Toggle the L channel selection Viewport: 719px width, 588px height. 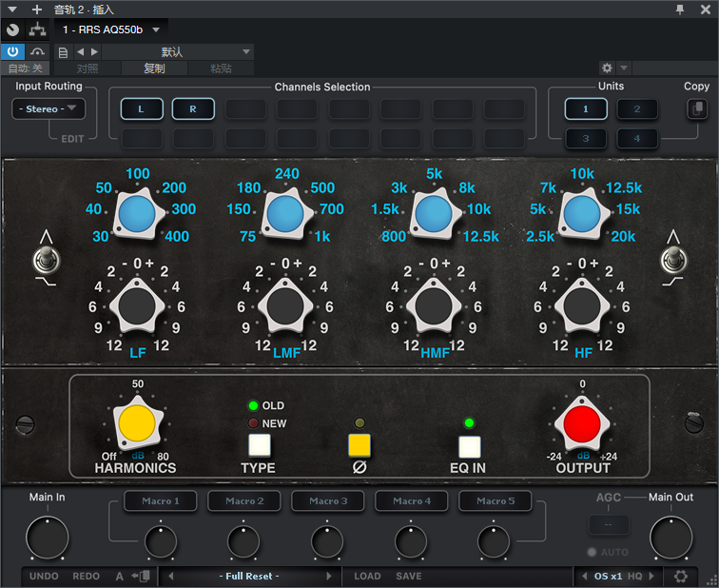142,109
